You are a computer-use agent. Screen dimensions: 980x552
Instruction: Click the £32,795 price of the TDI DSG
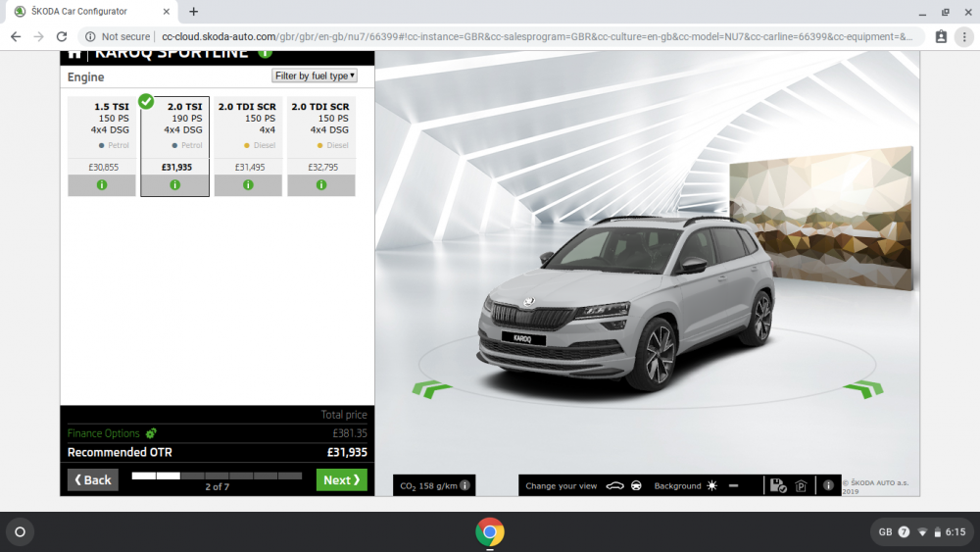[x=322, y=167]
